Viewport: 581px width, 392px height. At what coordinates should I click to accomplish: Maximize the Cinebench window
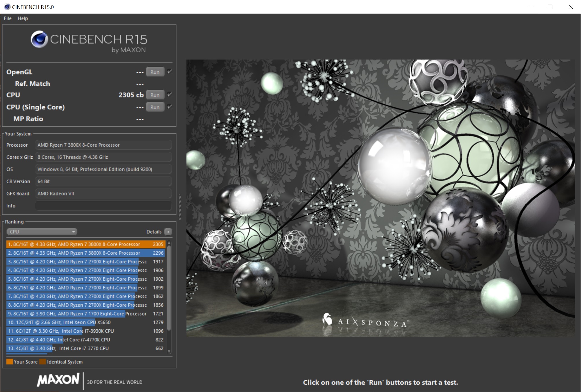[550, 7]
